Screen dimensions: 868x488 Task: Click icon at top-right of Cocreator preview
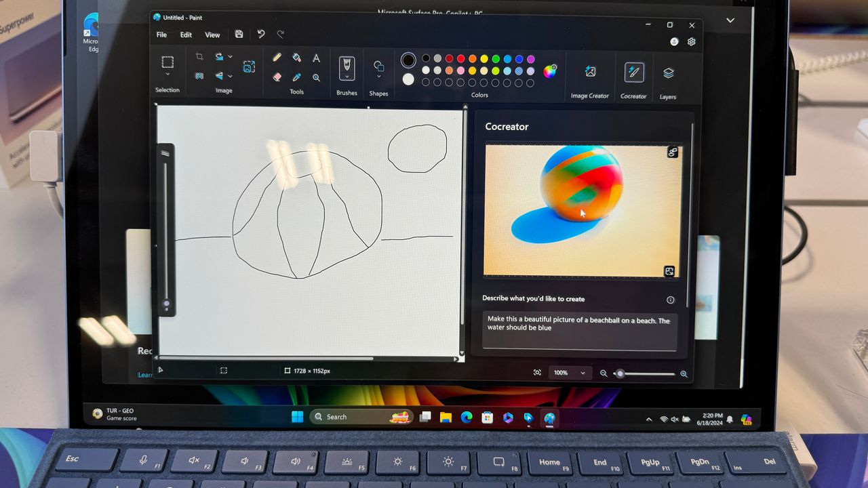[x=672, y=152]
